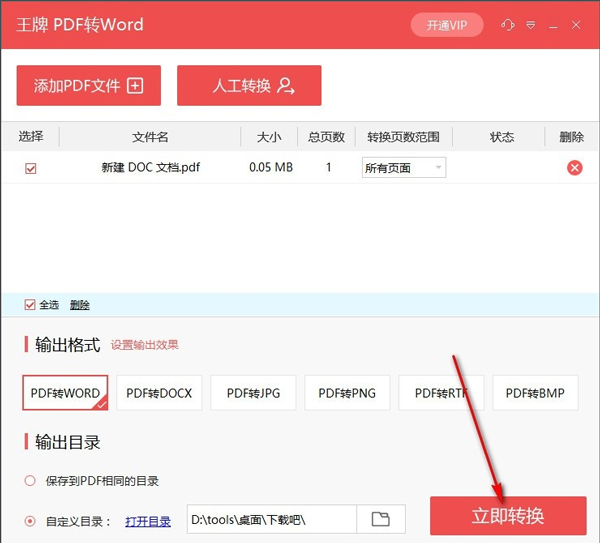Choose PDF转WORD output format

65,393
